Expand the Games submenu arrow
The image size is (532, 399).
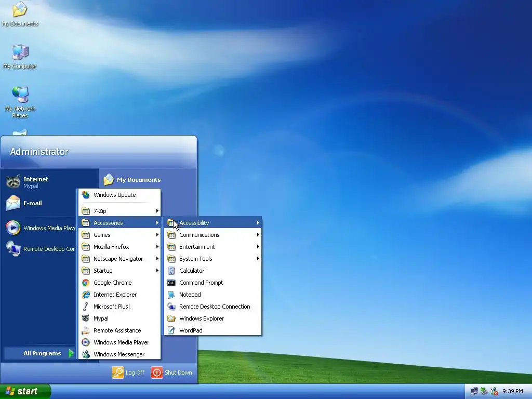coord(157,234)
